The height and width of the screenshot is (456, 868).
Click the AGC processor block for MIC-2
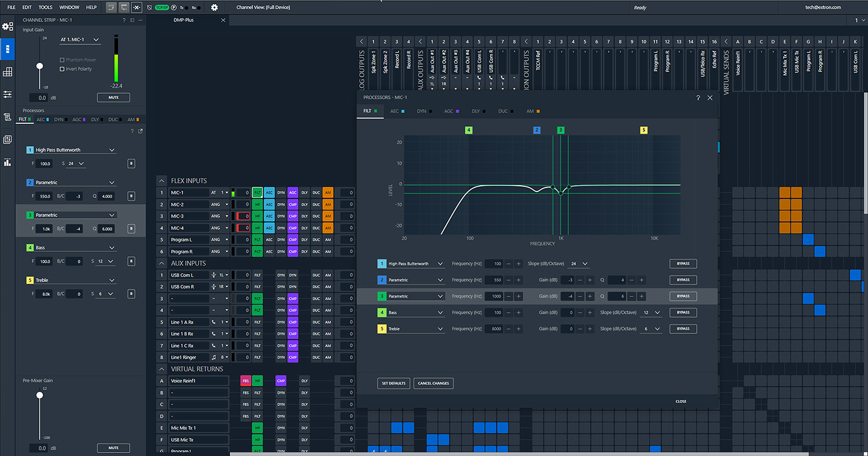click(292, 204)
